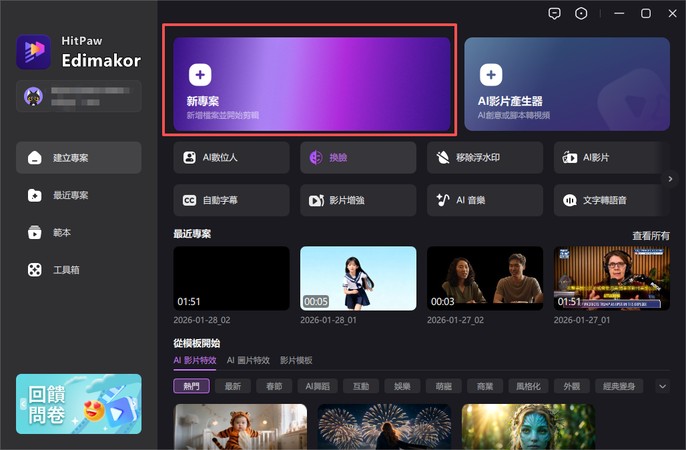686x450 pixels.
Task: Open recent project 2026-01-28_01 thumbnail
Action: pyautogui.click(x=358, y=278)
